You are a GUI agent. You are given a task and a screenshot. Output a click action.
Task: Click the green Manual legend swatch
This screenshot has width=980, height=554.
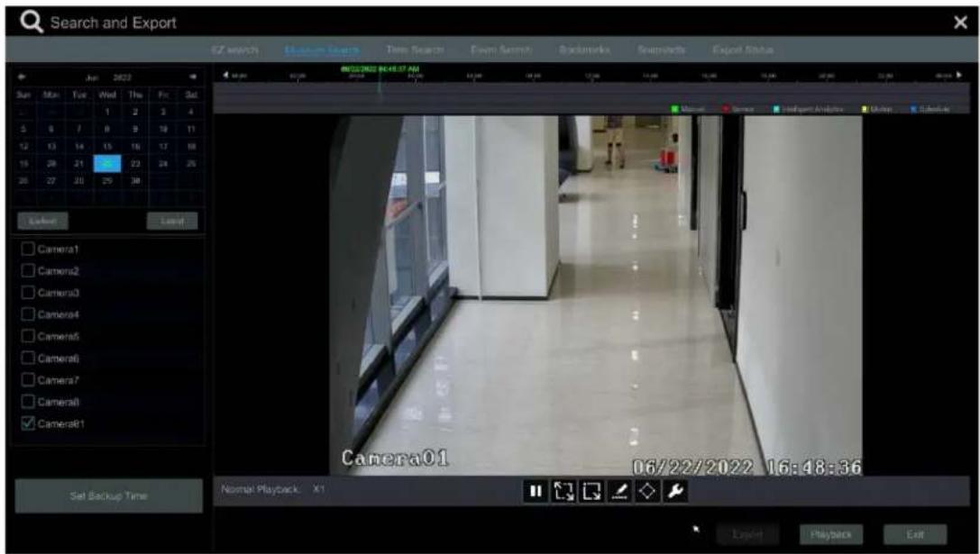[x=675, y=109]
